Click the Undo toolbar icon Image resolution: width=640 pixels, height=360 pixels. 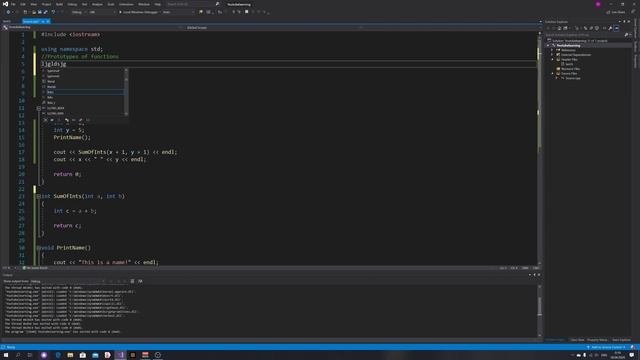click(53, 12)
